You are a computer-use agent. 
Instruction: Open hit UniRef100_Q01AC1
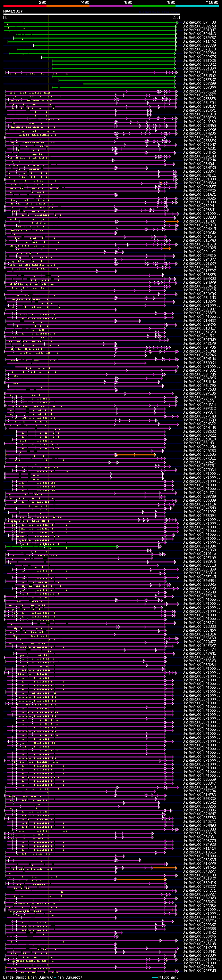pyautogui.click(x=199, y=194)
